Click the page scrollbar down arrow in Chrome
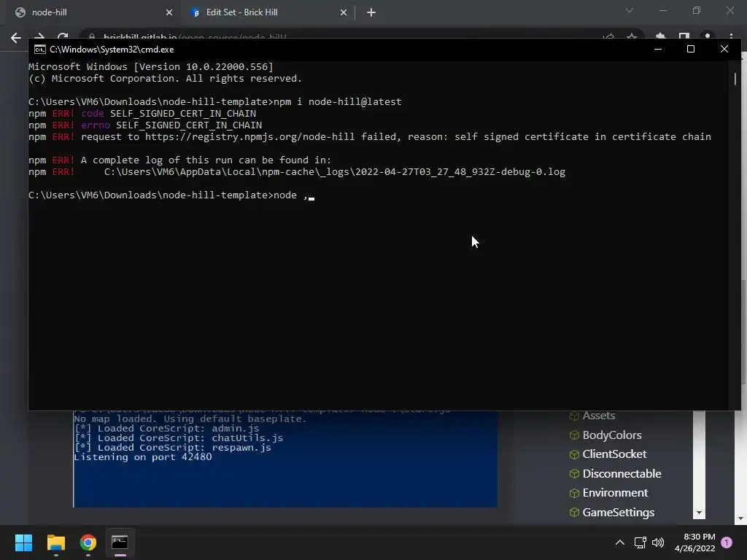Screen dimensions: 747x560 click(x=741, y=518)
